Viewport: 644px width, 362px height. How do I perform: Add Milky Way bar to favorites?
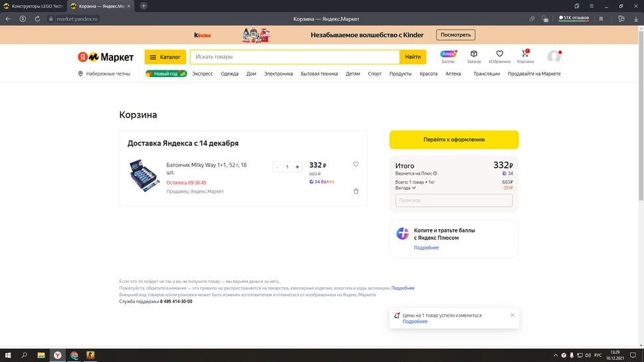(x=356, y=165)
